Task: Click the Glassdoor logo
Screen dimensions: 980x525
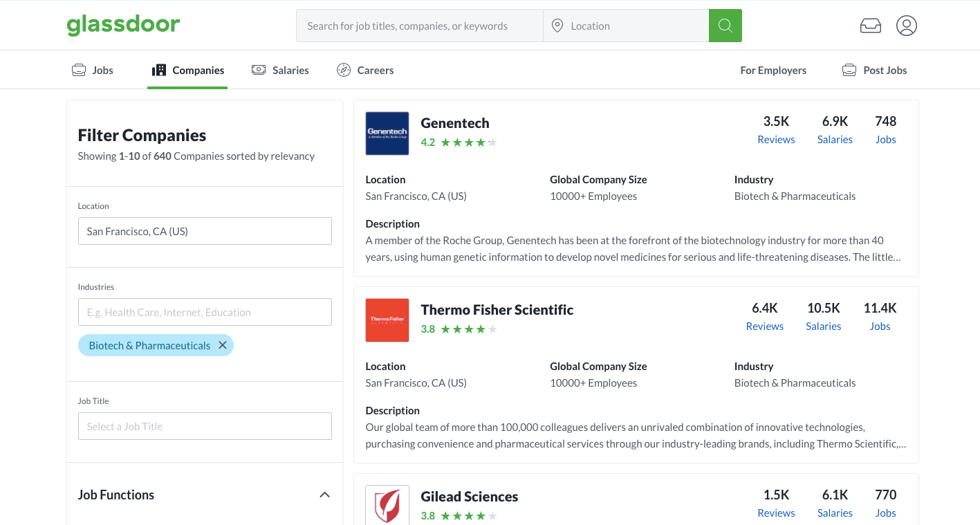Action: pyautogui.click(x=123, y=26)
